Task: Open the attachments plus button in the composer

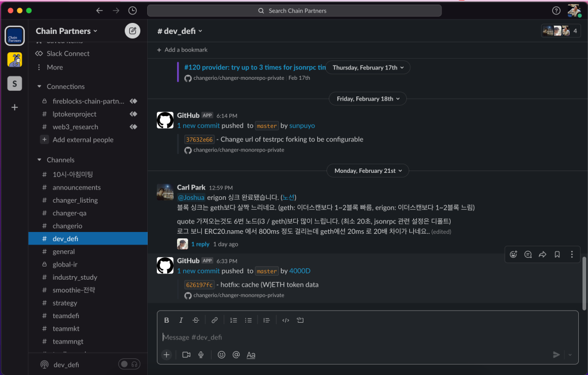Action: point(167,355)
